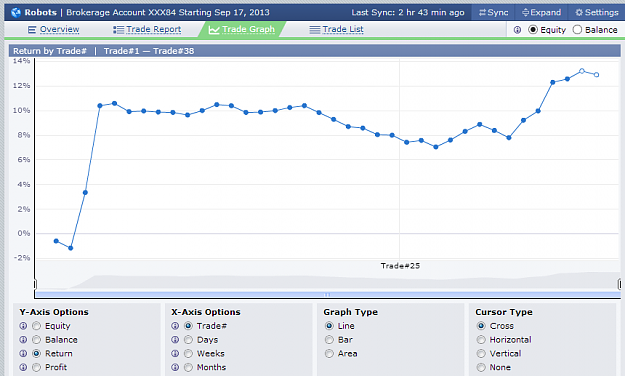The image size is (625, 376).
Task: Click info icon for Y-Axis Balance
Action: click(x=23, y=340)
